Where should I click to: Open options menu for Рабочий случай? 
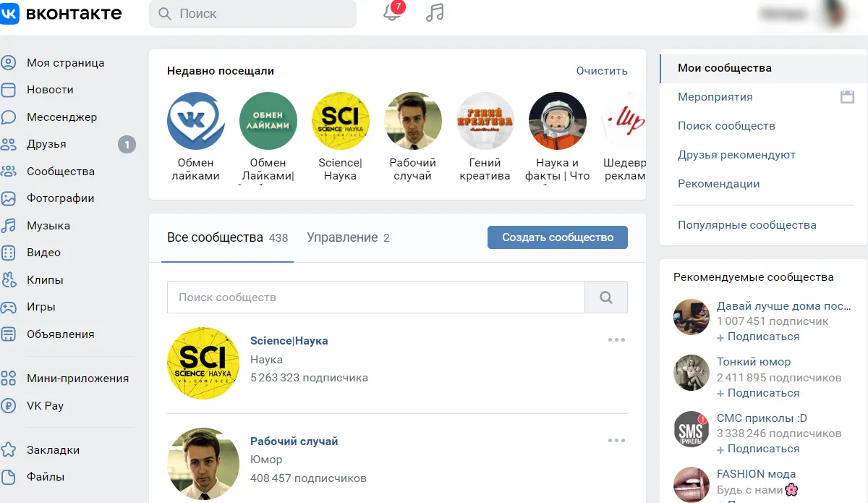click(616, 441)
